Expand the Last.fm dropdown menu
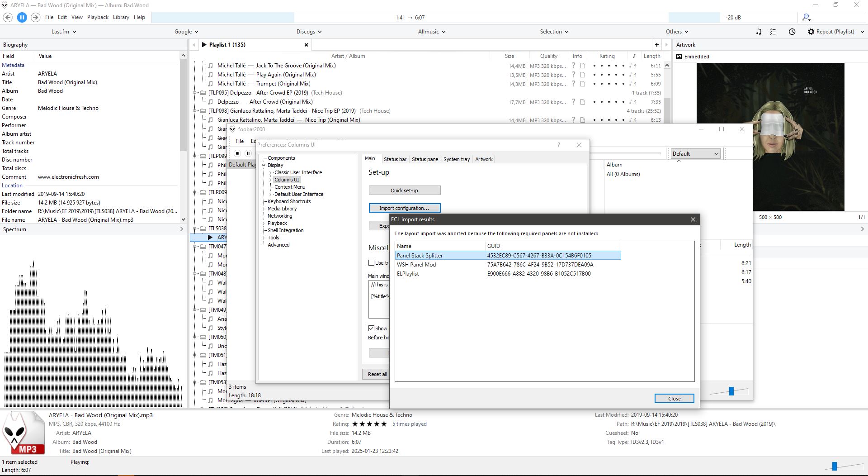Image resolution: width=868 pixels, height=476 pixels. (x=63, y=32)
